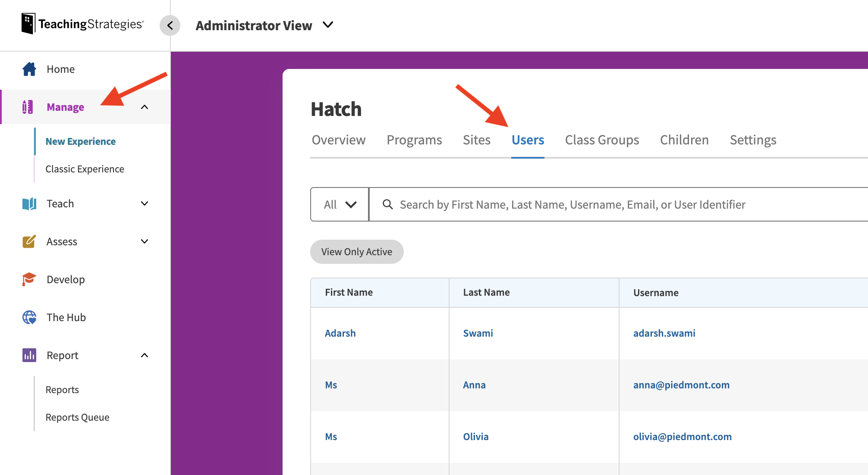Click the Manage pencil-ruler icon

tap(28, 107)
